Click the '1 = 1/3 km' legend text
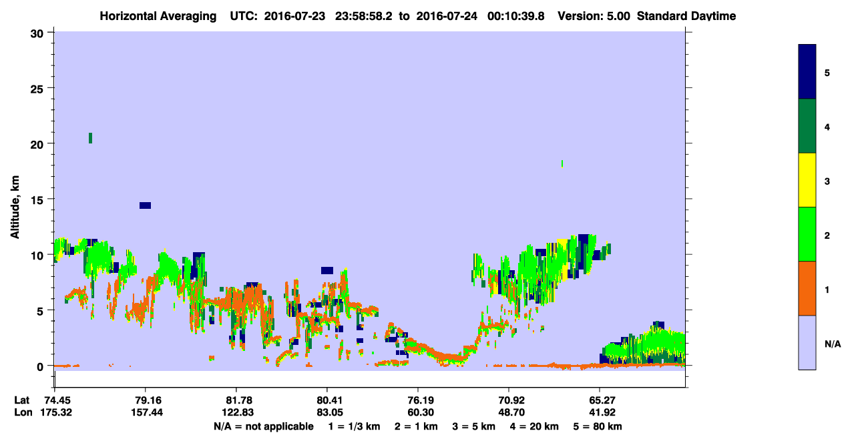The height and width of the screenshot is (445, 868). click(353, 426)
